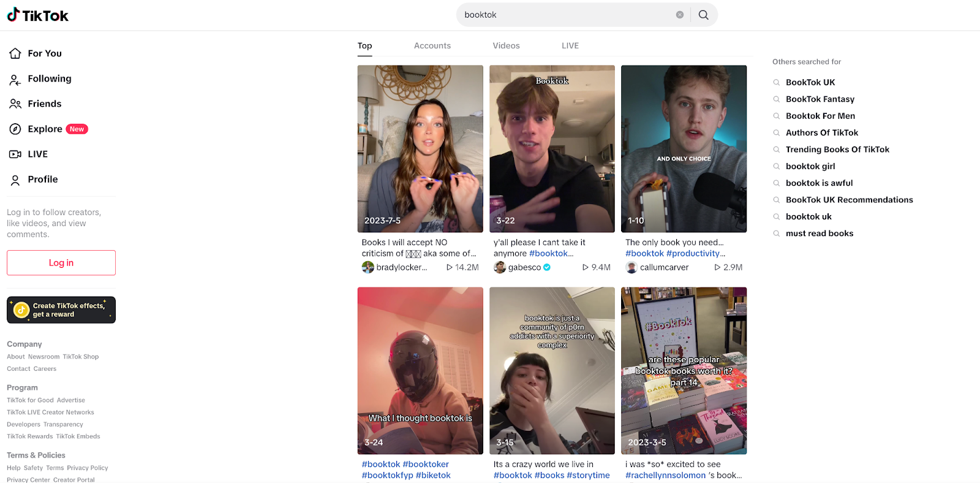This screenshot has height=483, width=980.
Task: Click the gabesco username
Action: [x=524, y=267]
